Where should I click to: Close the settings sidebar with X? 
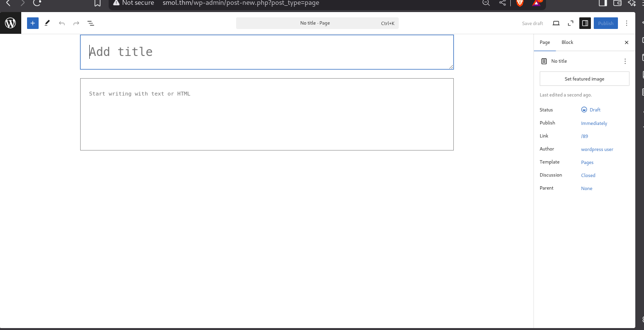click(x=627, y=42)
